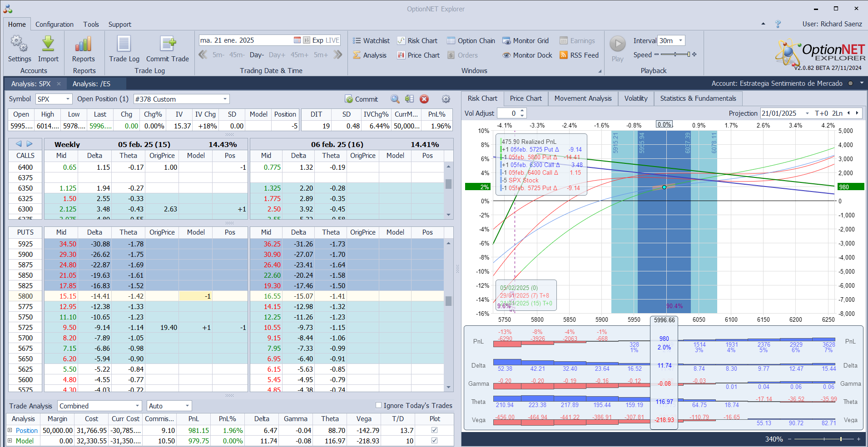The height and width of the screenshot is (447, 868).
Task: Adjust the playback Speed slider
Action: [x=675, y=54]
